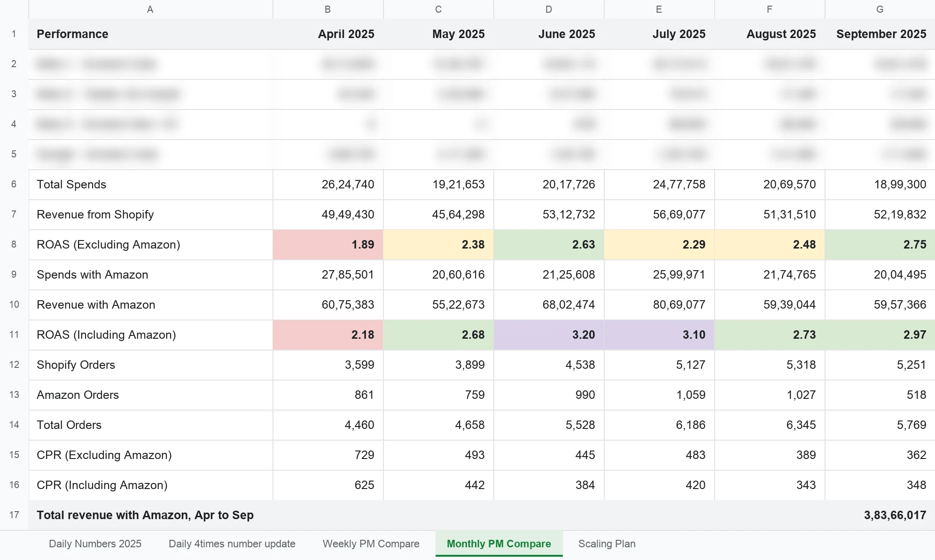Select the Revenue from Shopify label cell
935x560 pixels.
[x=150, y=214]
